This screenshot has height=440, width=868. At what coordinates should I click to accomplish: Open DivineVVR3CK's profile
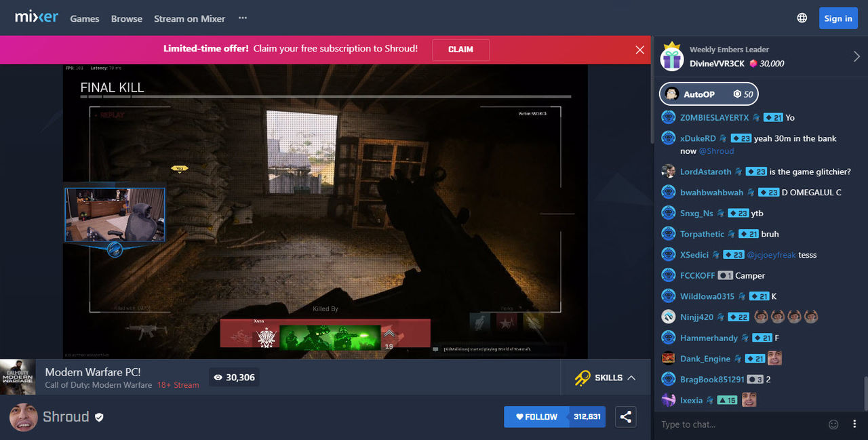(x=717, y=64)
